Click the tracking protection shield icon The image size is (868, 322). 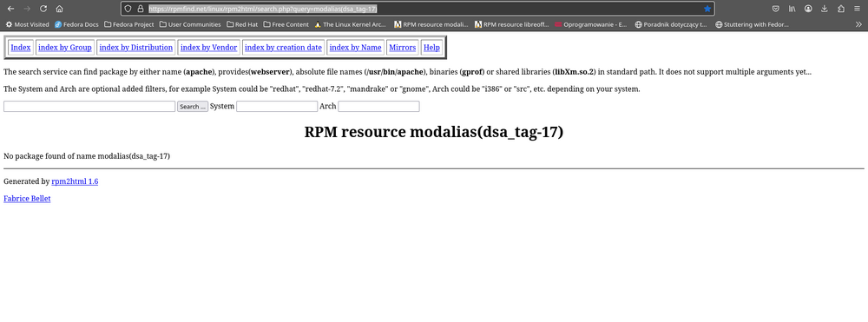tap(128, 9)
